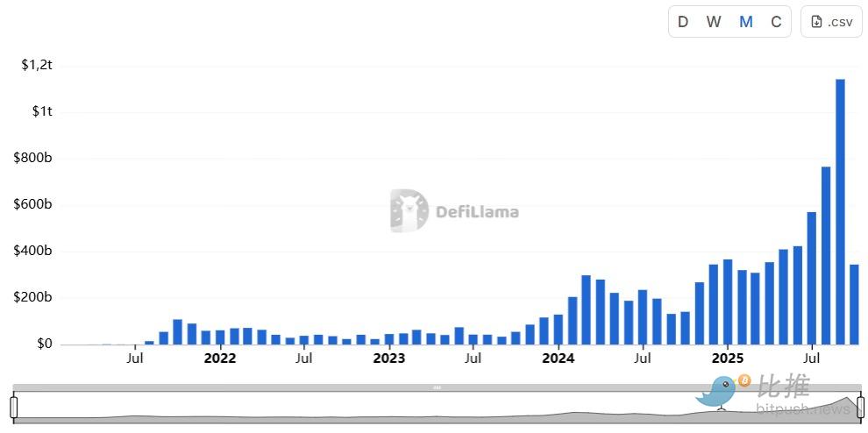This screenshot has height=433, width=868.
Task: Click the CSV file download icon
Action: [816, 22]
